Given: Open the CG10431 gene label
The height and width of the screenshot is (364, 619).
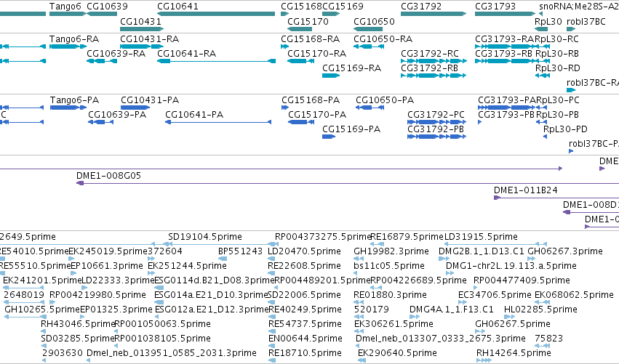Looking at the screenshot, I should [x=140, y=21].
